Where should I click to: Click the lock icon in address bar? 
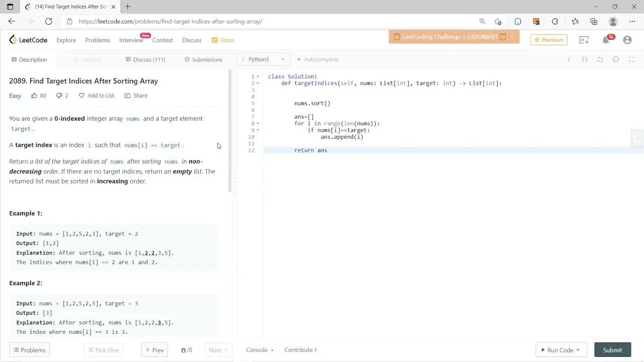click(x=69, y=21)
